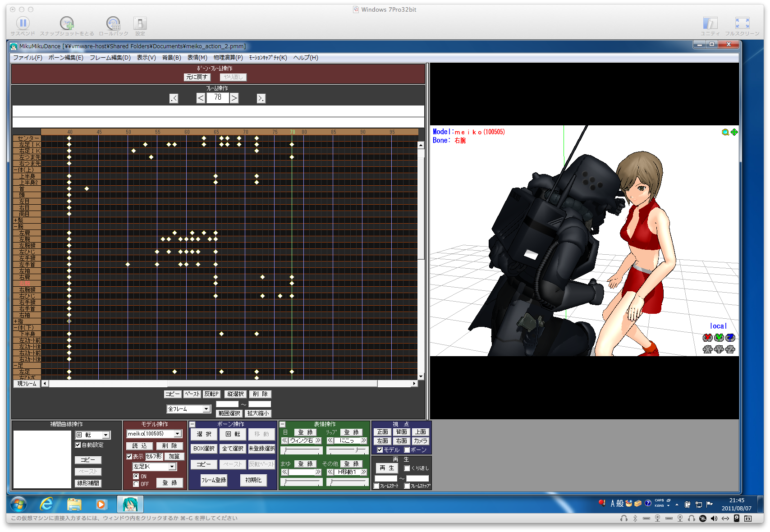Screen dimensions: 770x532
Task: Open the Windows Start orb
Action: pos(18,504)
